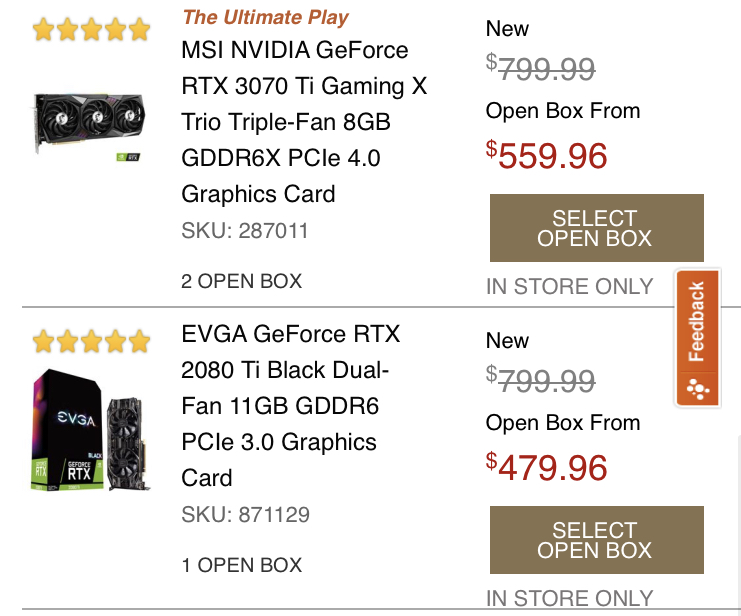Click the $479.96 open box price

coord(547,467)
